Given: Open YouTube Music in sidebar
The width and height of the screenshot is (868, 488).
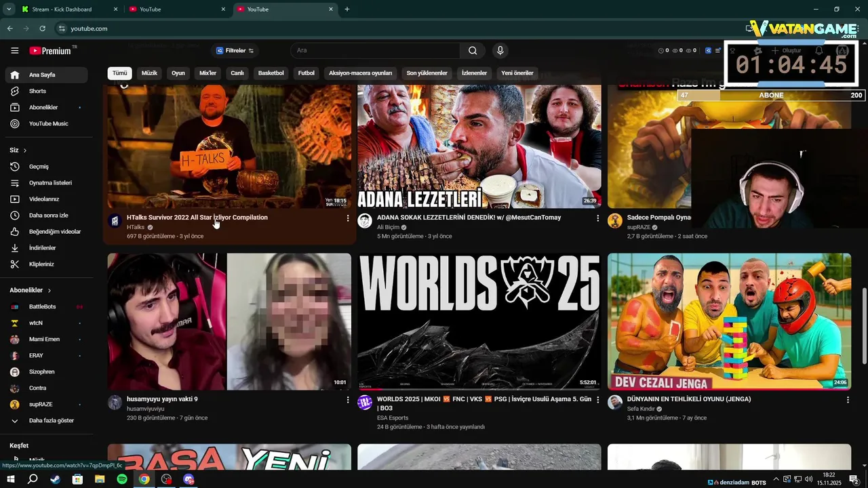Looking at the screenshot, I should point(46,123).
